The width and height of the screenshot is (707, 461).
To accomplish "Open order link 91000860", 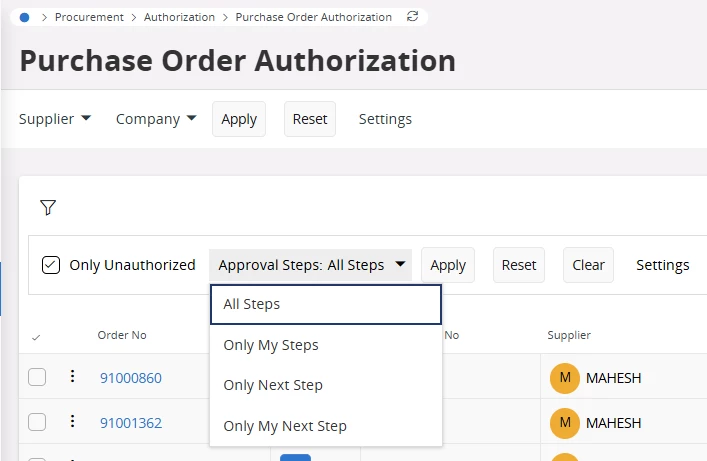I will click(x=131, y=378).
